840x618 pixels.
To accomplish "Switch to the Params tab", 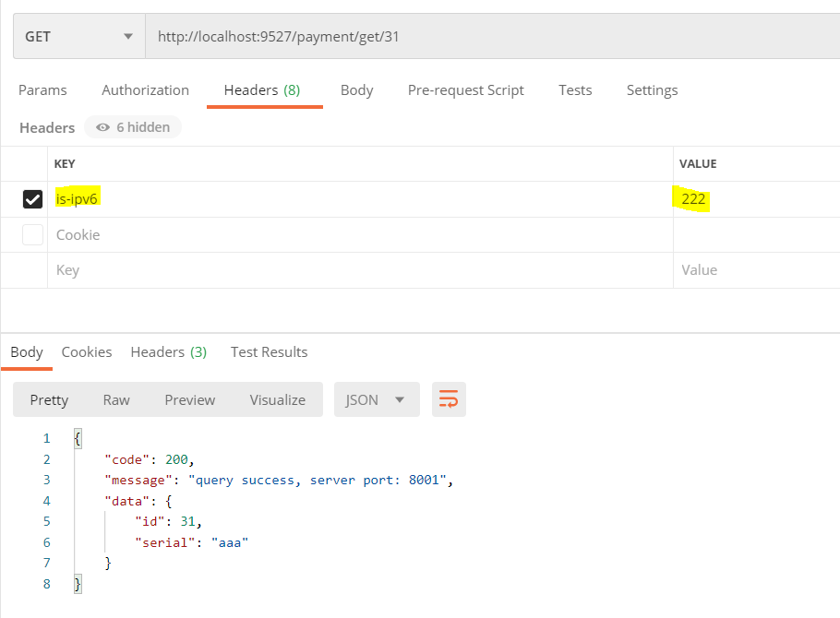I will [x=42, y=89].
